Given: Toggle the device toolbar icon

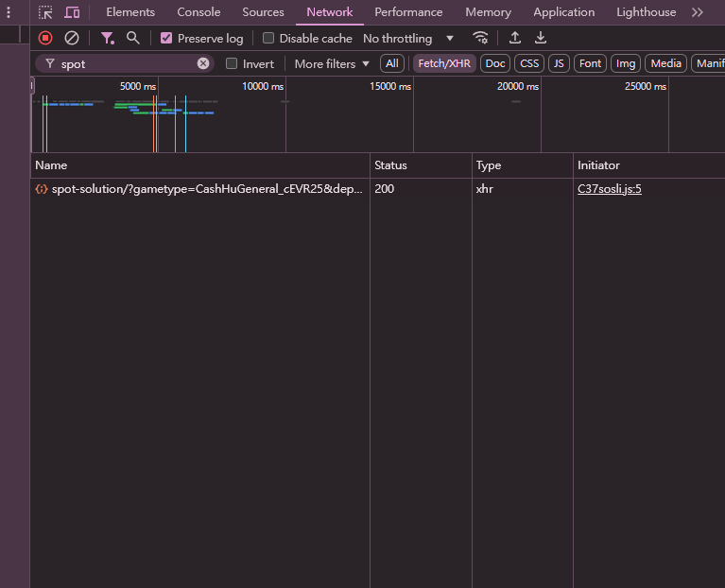Looking at the screenshot, I should point(72,12).
